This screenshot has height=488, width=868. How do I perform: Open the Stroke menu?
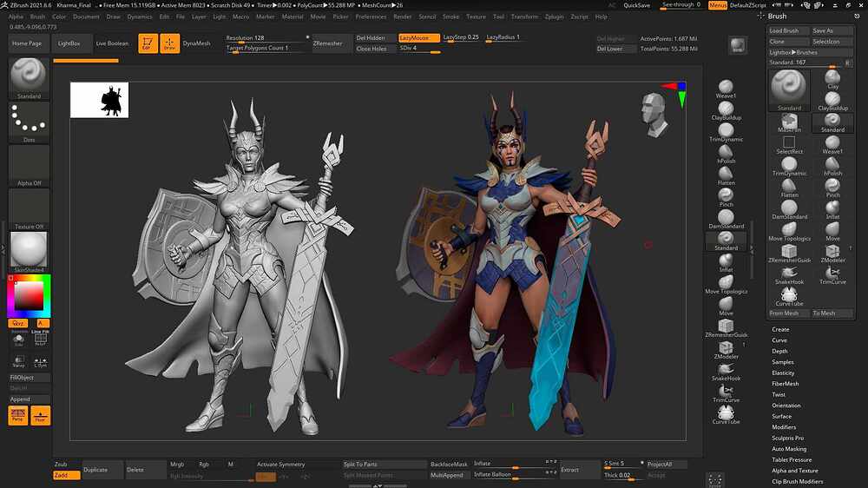(x=450, y=16)
